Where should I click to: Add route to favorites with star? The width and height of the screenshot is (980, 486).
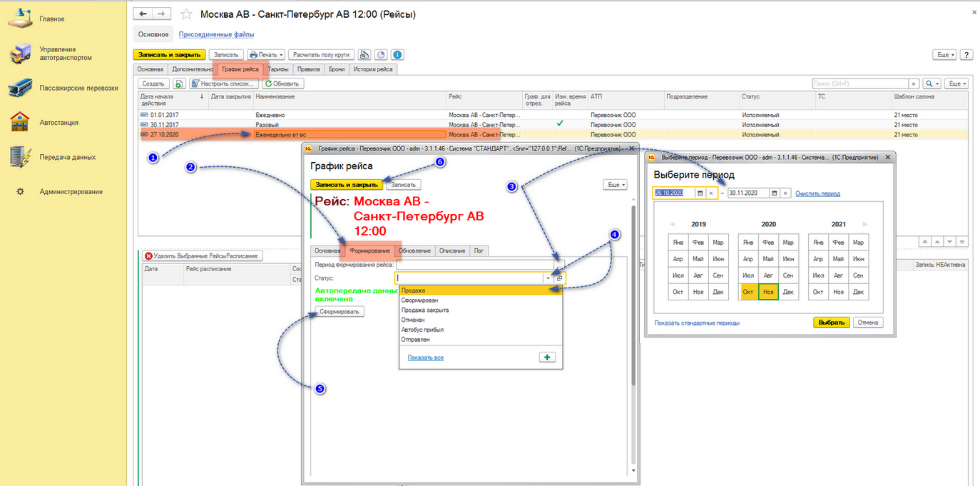coord(186,14)
